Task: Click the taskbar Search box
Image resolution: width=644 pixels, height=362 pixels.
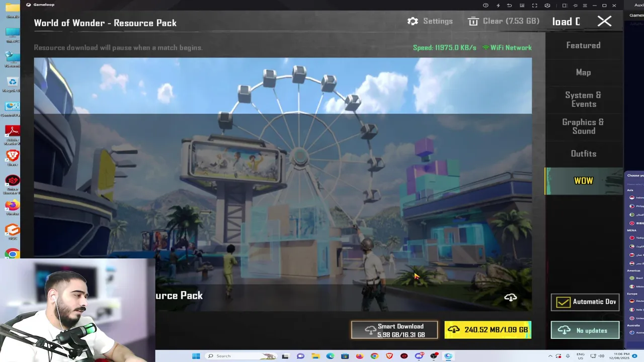Action: (241, 356)
